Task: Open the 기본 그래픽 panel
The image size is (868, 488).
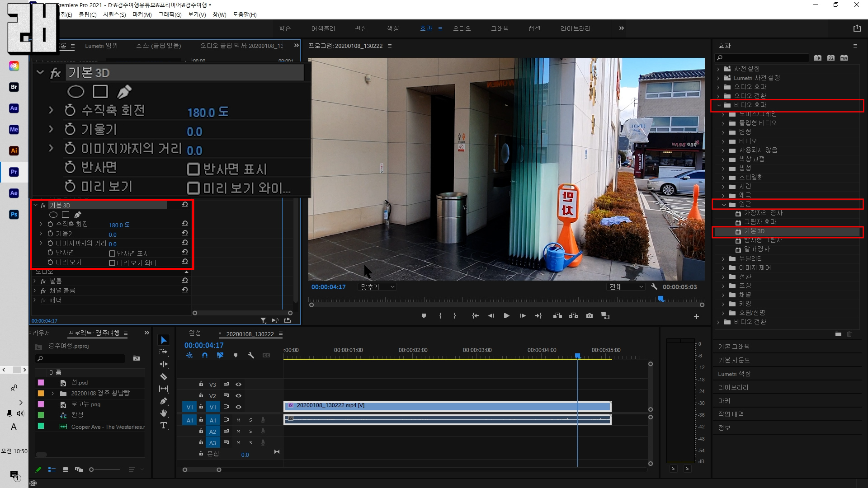Action: coord(734,347)
